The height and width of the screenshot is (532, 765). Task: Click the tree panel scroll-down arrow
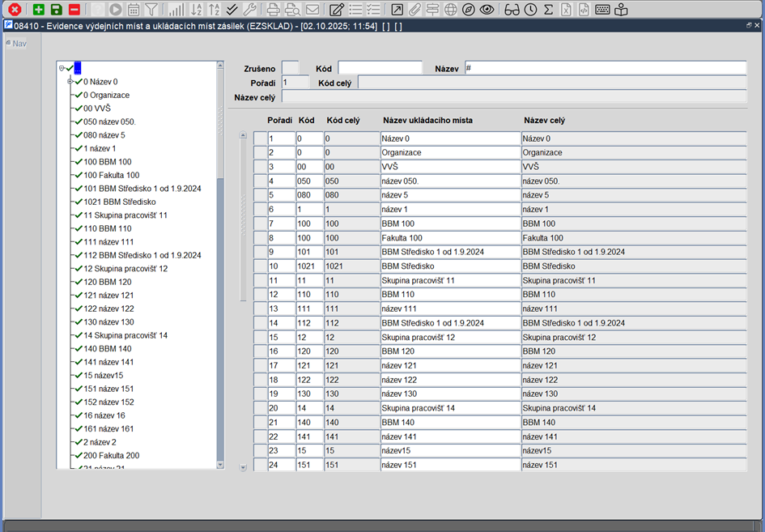coord(220,465)
